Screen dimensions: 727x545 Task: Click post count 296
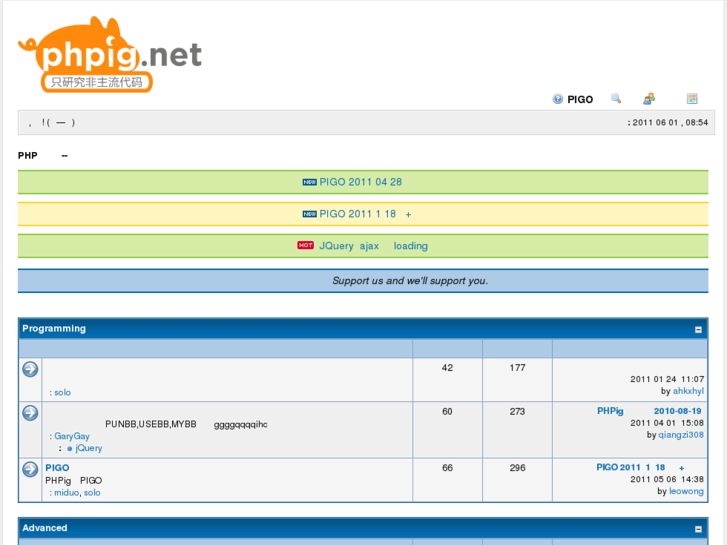[x=517, y=468]
